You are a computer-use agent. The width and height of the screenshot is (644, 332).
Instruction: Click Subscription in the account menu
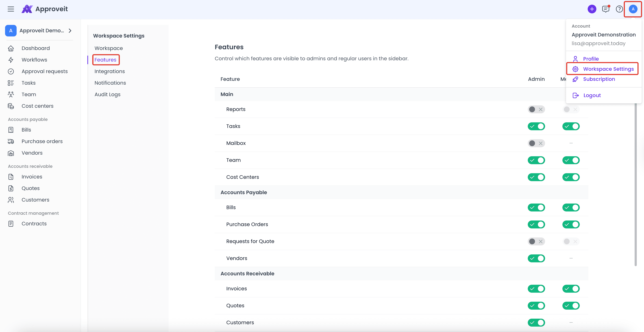(x=599, y=79)
